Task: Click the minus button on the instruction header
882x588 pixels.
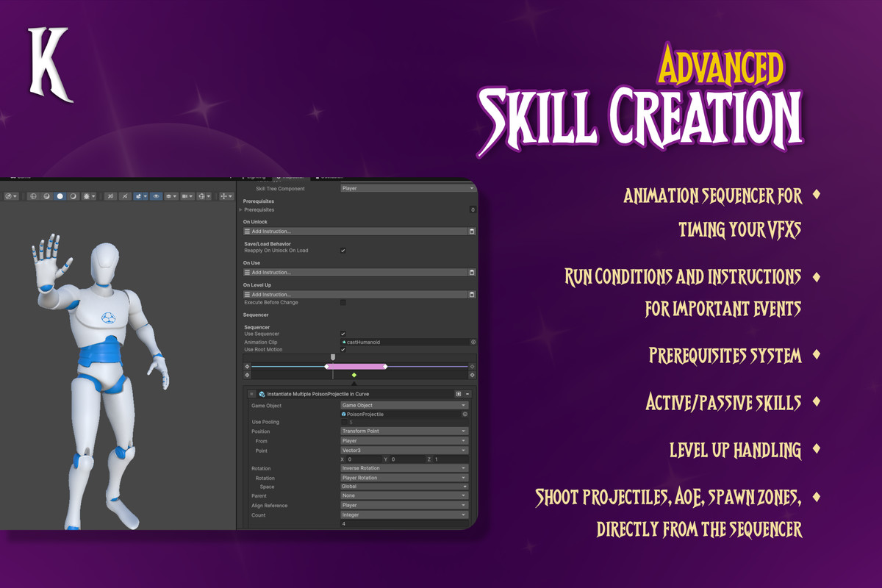Action: (x=467, y=393)
